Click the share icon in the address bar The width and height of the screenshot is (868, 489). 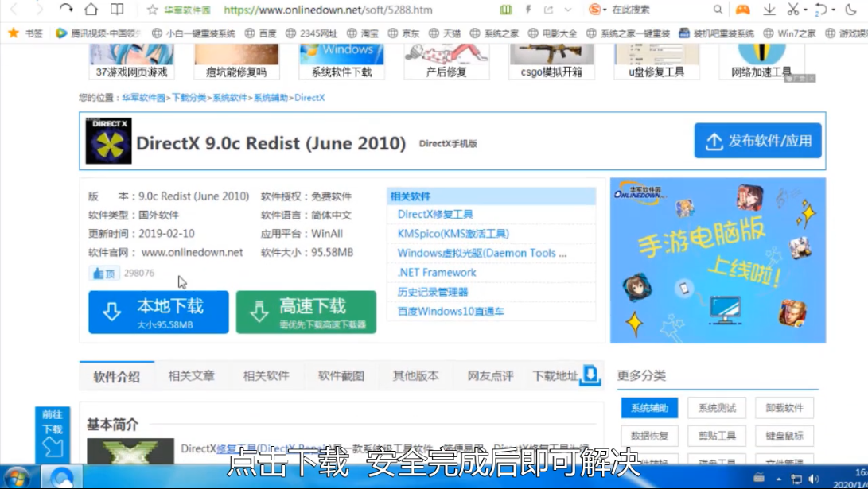[549, 10]
